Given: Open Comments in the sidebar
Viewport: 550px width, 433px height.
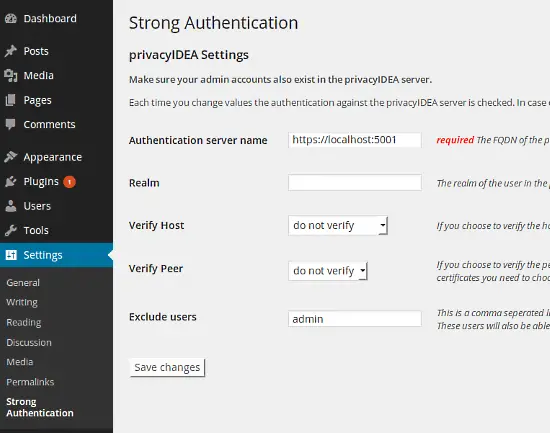Looking at the screenshot, I should [x=49, y=125].
